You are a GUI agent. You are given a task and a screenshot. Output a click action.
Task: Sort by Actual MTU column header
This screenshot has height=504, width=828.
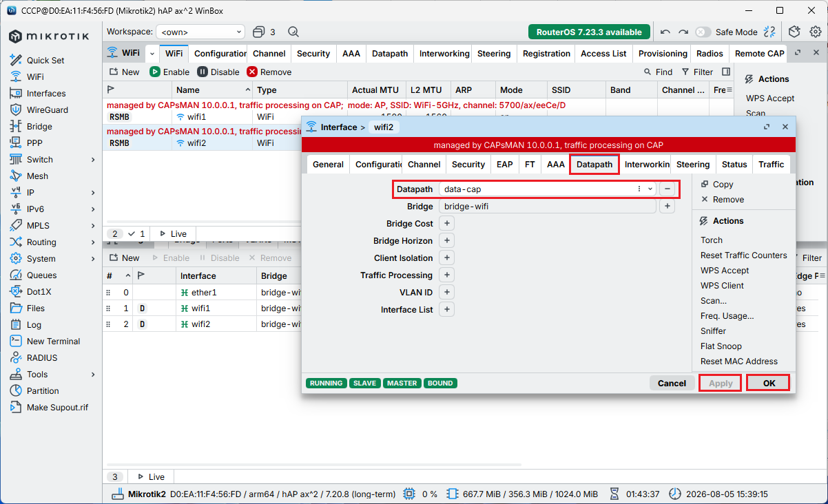[375, 90]
